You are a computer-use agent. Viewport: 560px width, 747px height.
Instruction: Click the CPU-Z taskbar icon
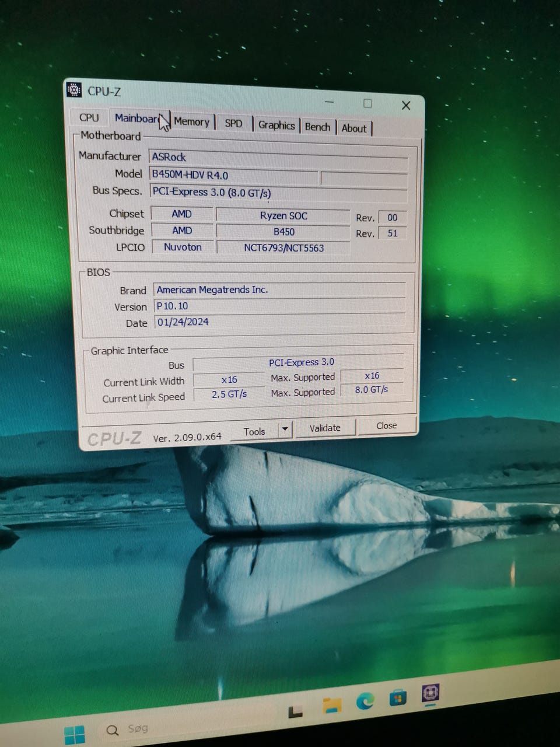coord(430,693)
